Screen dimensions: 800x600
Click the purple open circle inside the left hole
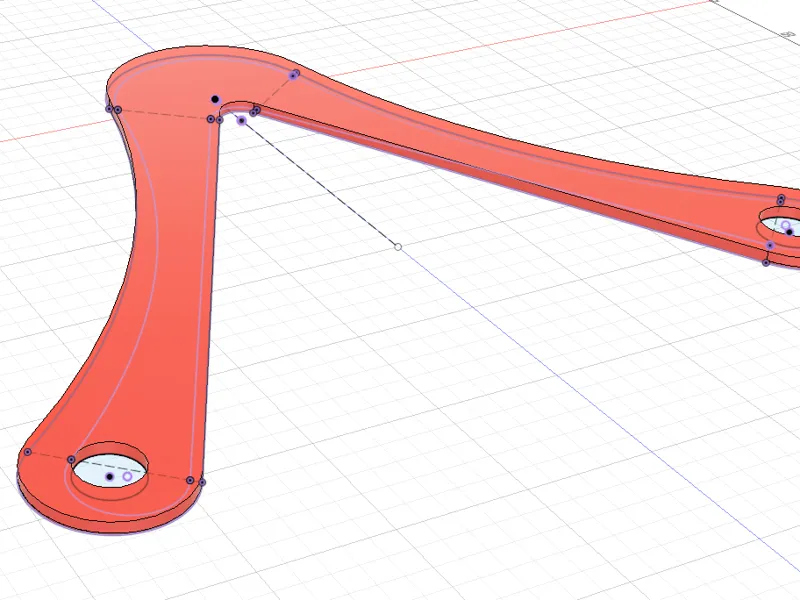click(x=128, y=477)
